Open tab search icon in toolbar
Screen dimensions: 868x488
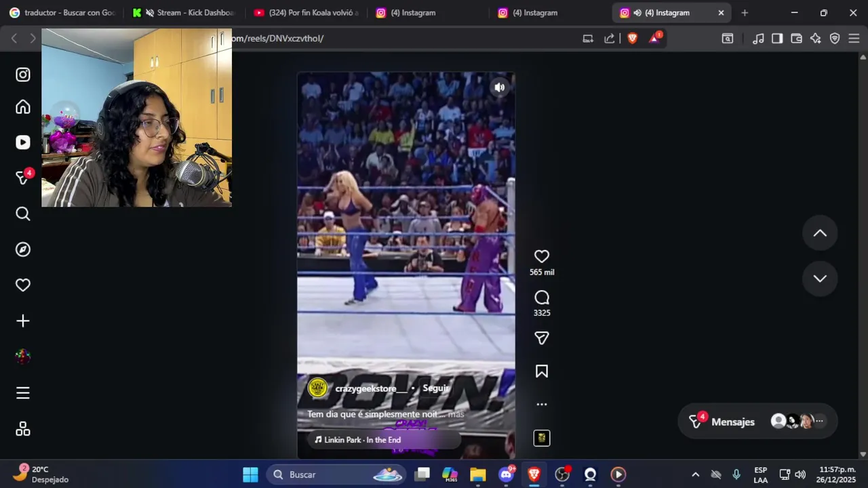[x=728, y=39]
